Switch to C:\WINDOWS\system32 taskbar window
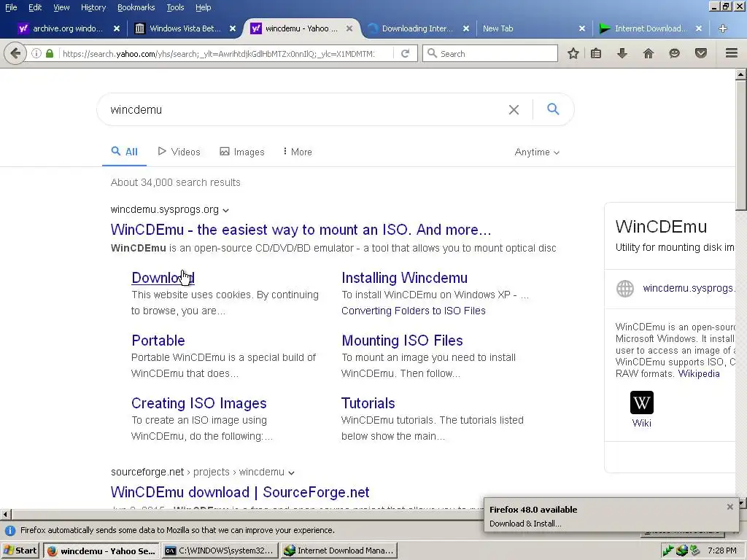Viewport: 747px width, 560px height. [220, 551]
